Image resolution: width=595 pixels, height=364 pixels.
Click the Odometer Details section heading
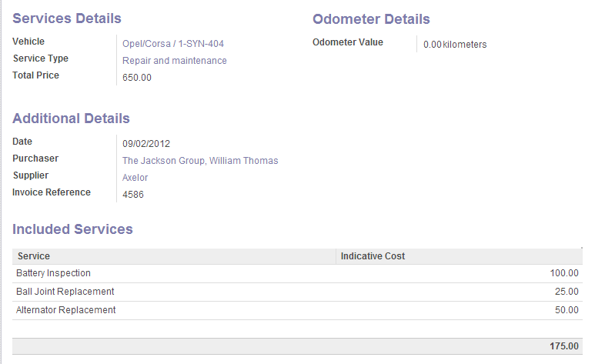pyautogui.click(x=371, y=19)
